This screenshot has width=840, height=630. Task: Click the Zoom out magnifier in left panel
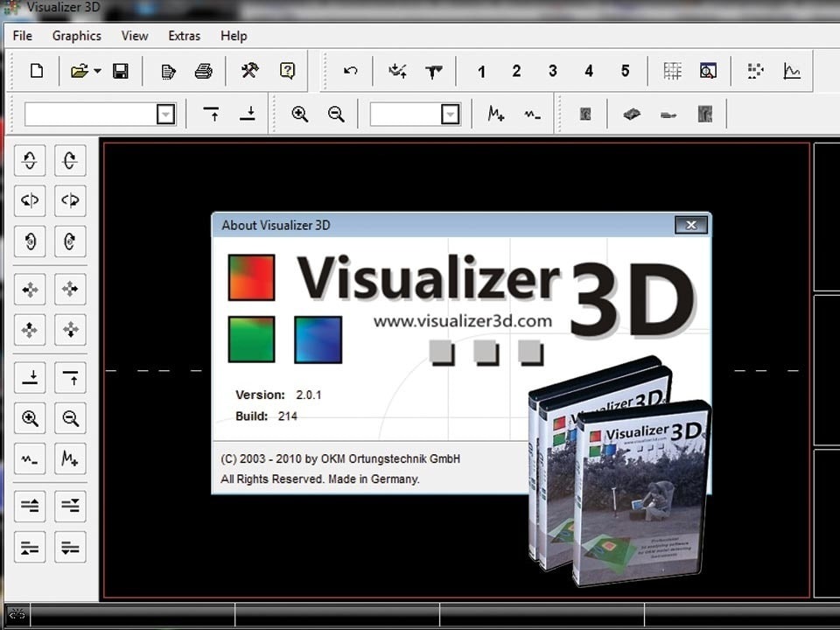(70, 418)
